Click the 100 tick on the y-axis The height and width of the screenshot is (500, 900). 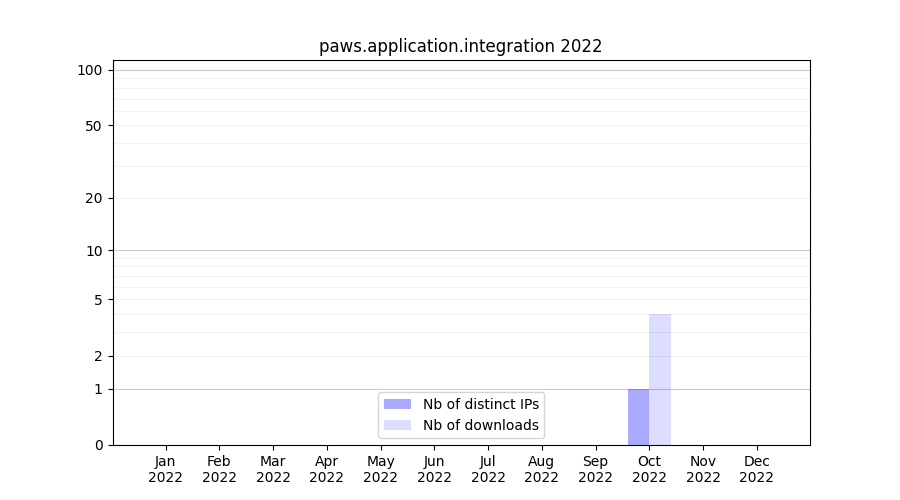coord(90,70)
